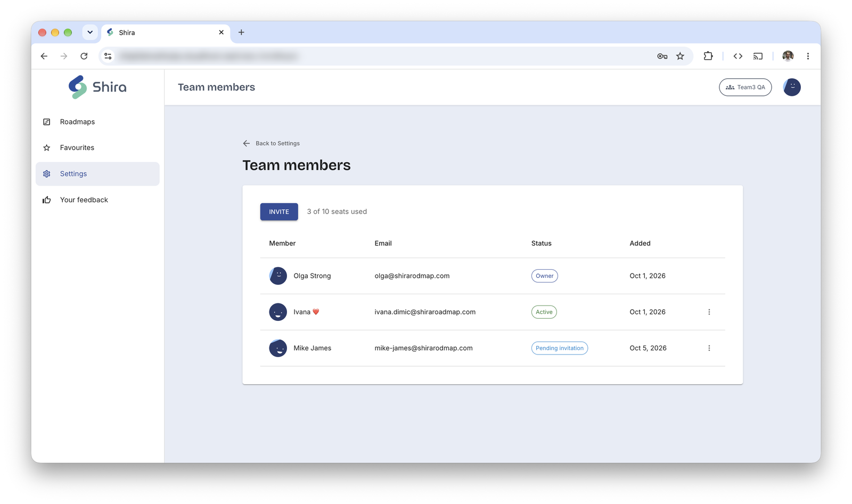Open Roadmaps in the sidebar
The width and height of the screenshot is (852, 504).
click(x=97, y=122)
